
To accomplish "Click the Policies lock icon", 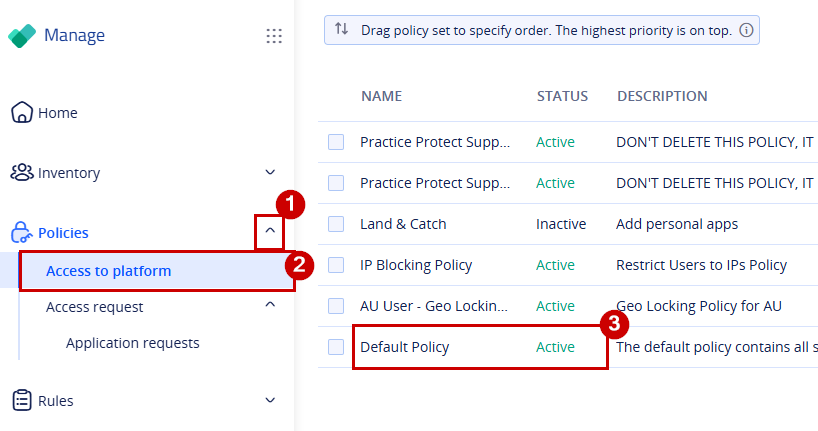I will [21, 232].
